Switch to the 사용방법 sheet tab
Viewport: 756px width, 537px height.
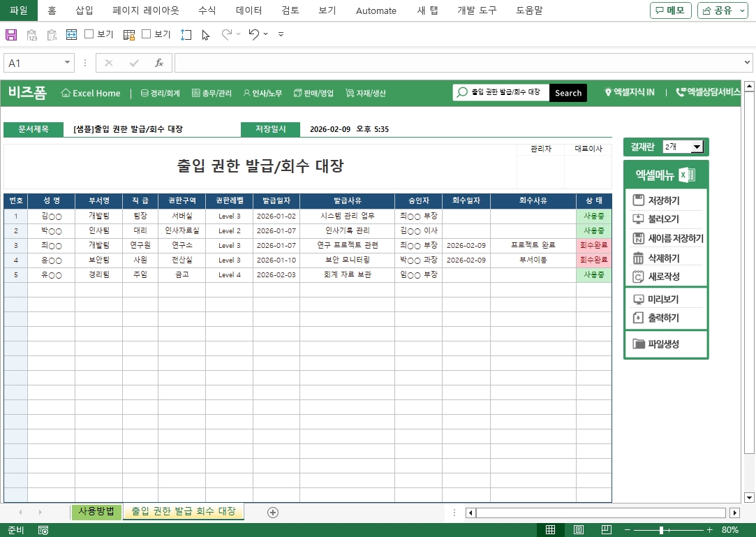tap(96, 511)
